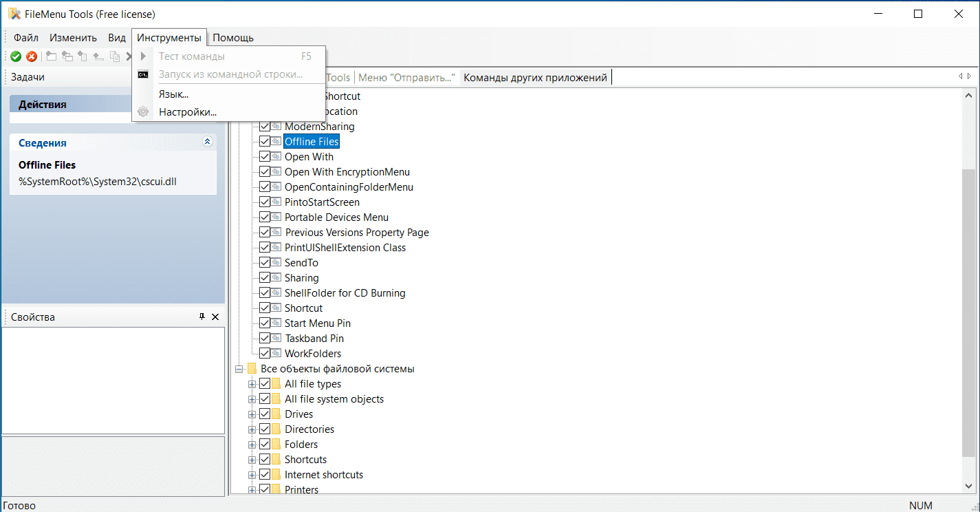
Task: Expand the Folders tree node
Action: tap(252, 445)
